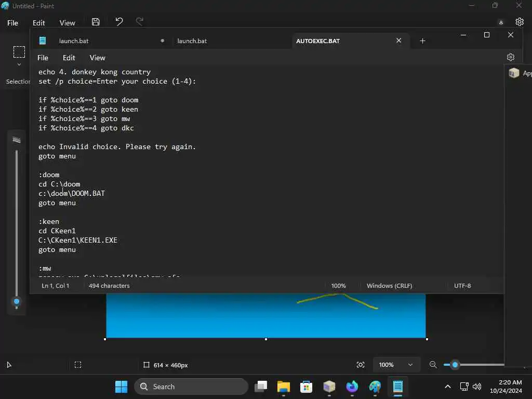Click the volume speaker icon in tray
The image size is (532, 399).
477,387
